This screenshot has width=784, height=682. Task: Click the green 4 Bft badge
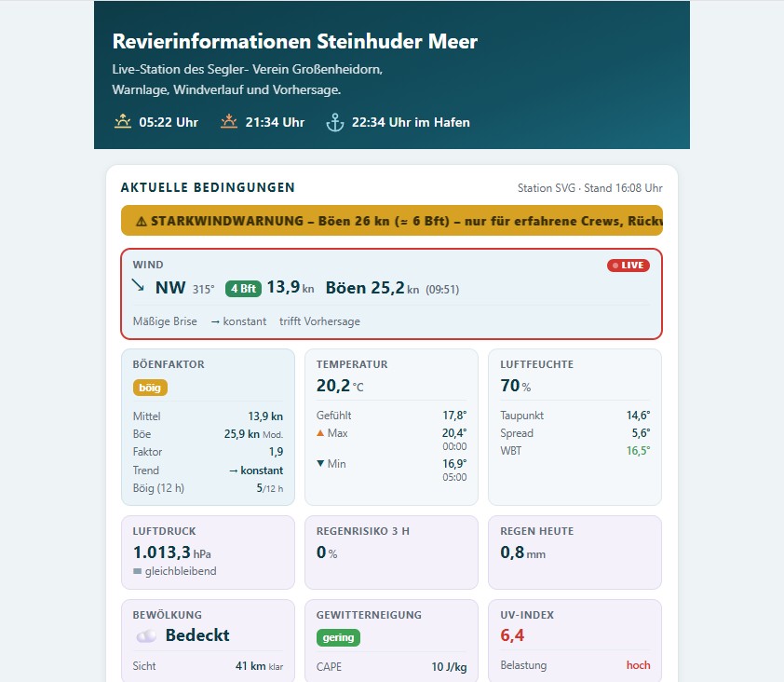(243, 289)
